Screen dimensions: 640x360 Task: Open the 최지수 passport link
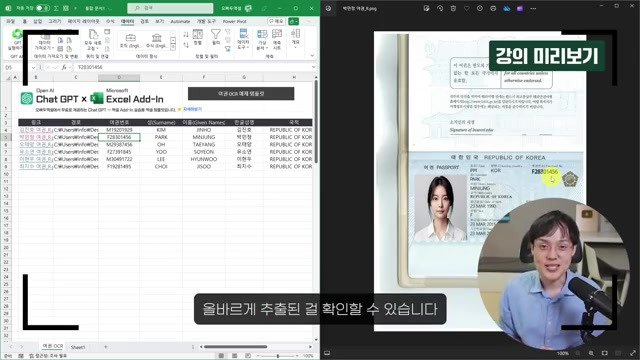click(36, 167)
